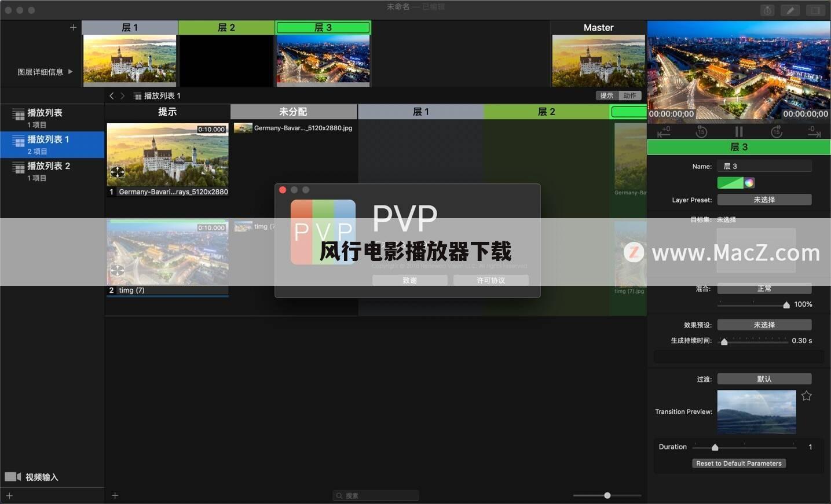
Task: Add a playlist with bottom-left plus icon
Action: [9, 496]
